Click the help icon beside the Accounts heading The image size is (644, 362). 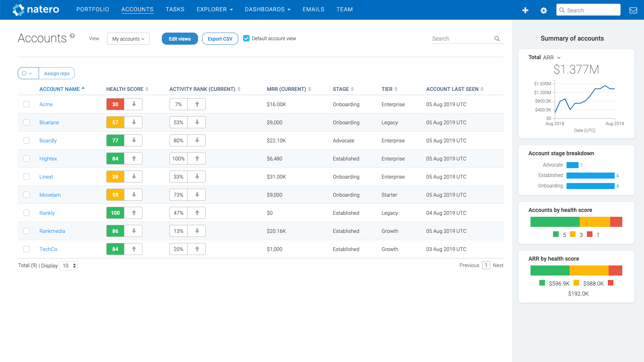click(72, 35)
